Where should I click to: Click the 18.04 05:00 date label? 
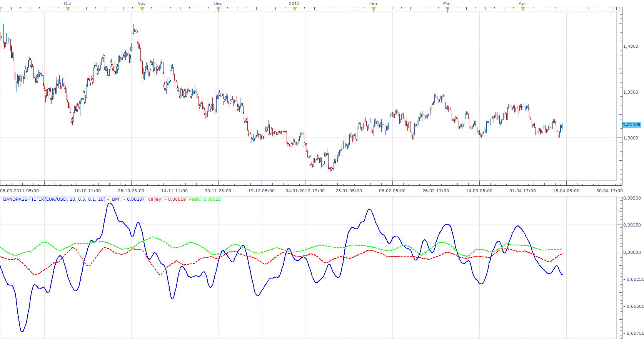tap(566, 191)
